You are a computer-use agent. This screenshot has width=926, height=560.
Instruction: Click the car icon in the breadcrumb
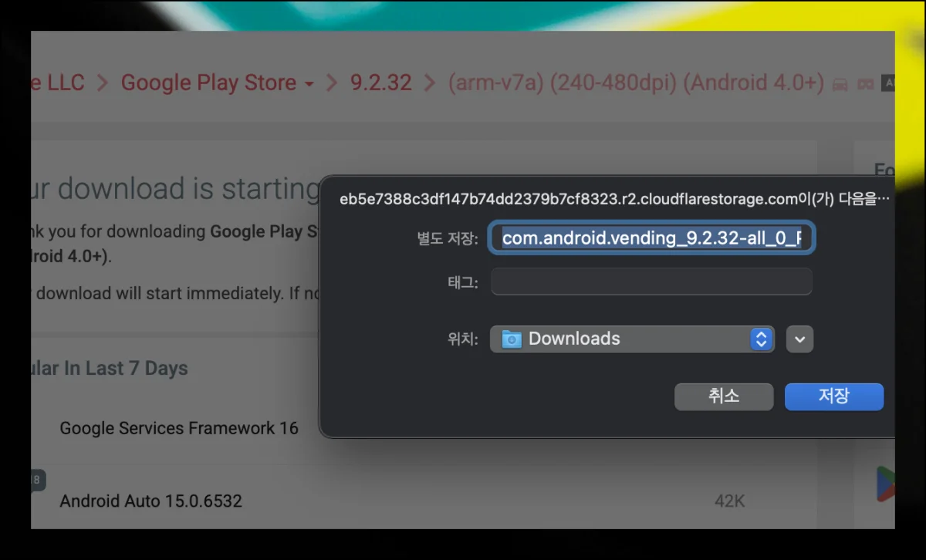pos(840,84)
